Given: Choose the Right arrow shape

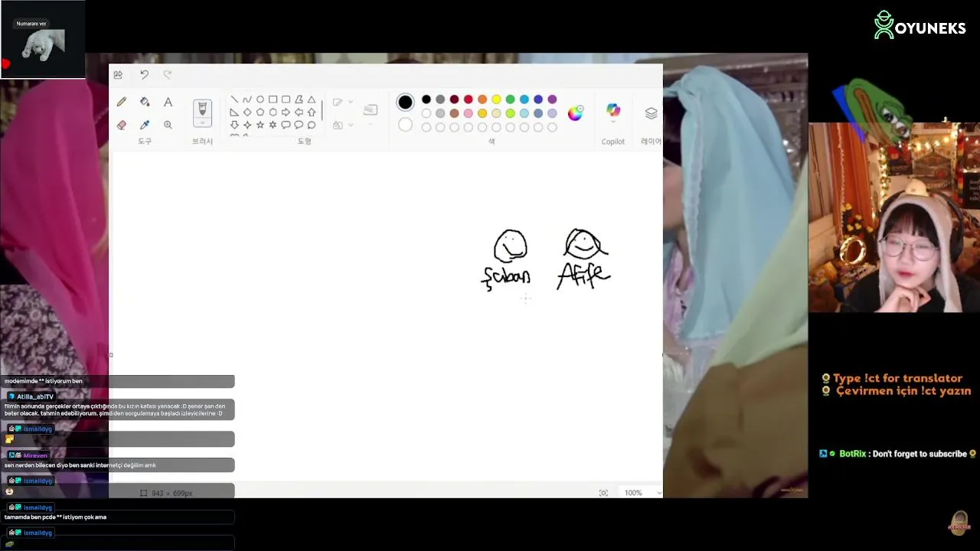Looking at the screenshot, I should tap(286, 112).
